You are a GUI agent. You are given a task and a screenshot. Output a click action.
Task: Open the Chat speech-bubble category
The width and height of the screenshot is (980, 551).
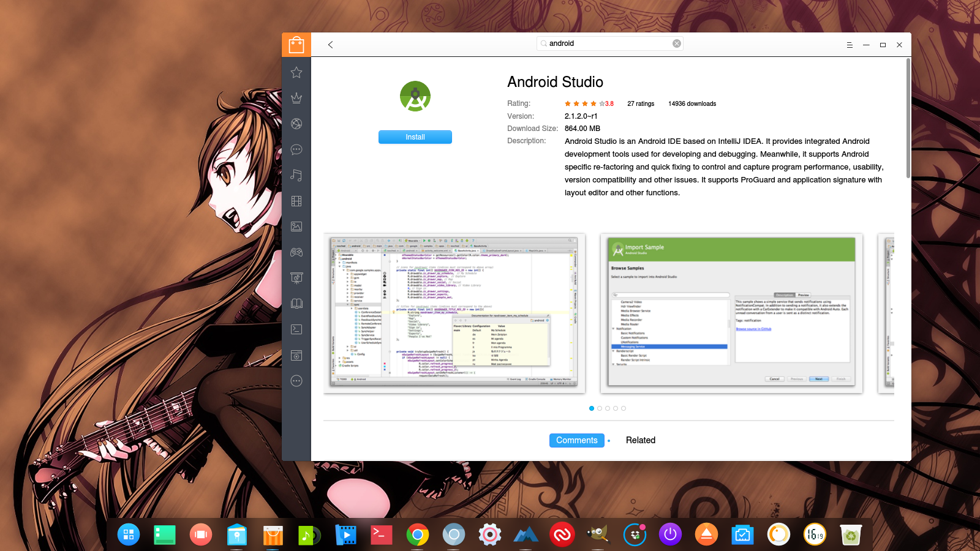[x=296, y=149]
